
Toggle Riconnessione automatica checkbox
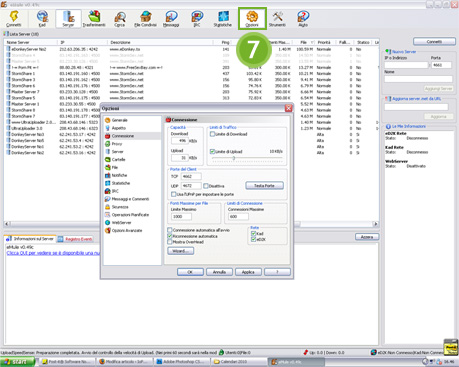(170, 236)
